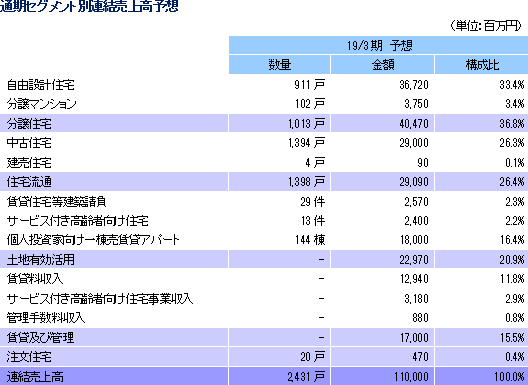
Task: Click the 1,398 戸 quantity cell
Action: pyautogui.click(x=306, y=182)
